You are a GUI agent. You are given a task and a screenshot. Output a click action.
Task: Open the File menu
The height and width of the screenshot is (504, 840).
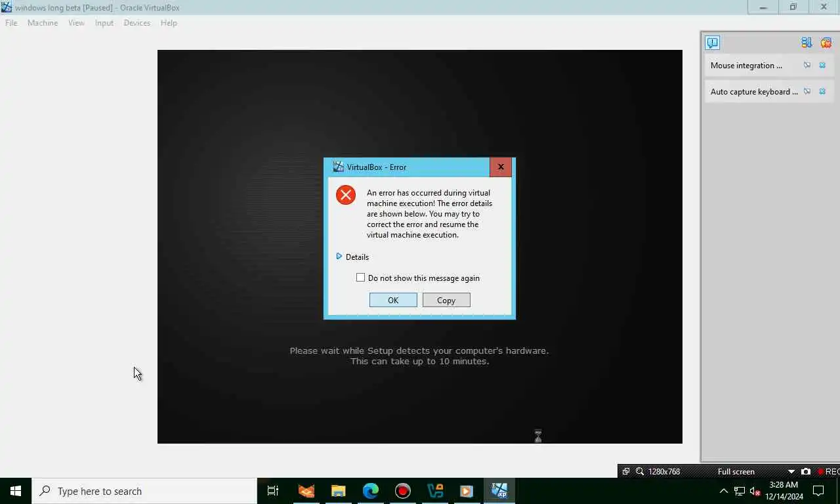[x=11, y=23]
